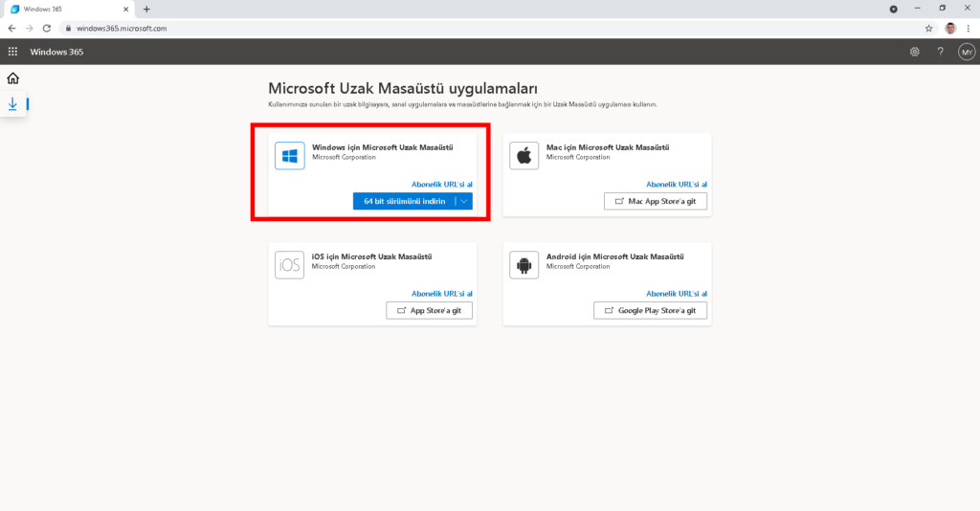Image resolution: width=980 pixels, height=511 pixels.
Task: Select the Windows 365 browser tab
Action: [x=69, y=10]
